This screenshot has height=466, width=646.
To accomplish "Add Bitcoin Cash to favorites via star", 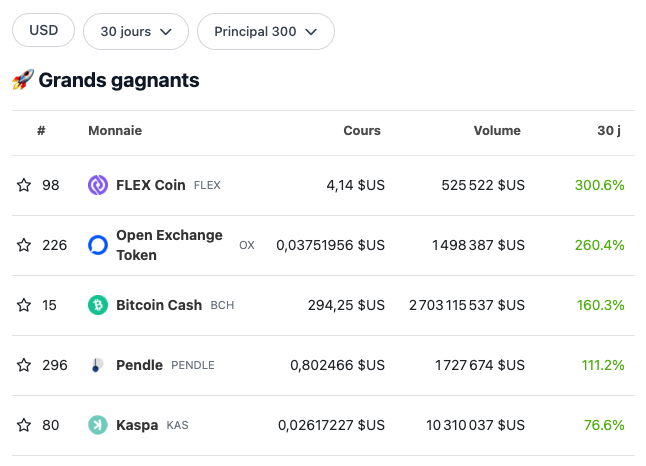I will 24,305.
